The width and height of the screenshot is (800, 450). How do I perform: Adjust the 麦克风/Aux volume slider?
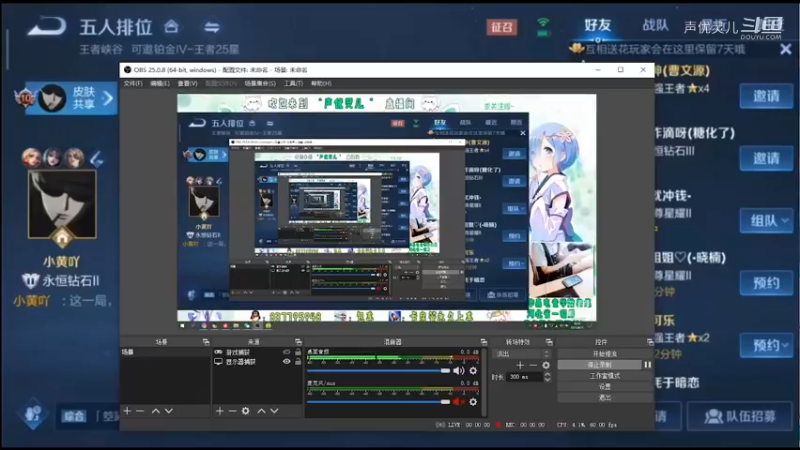(x=378, y=402)
